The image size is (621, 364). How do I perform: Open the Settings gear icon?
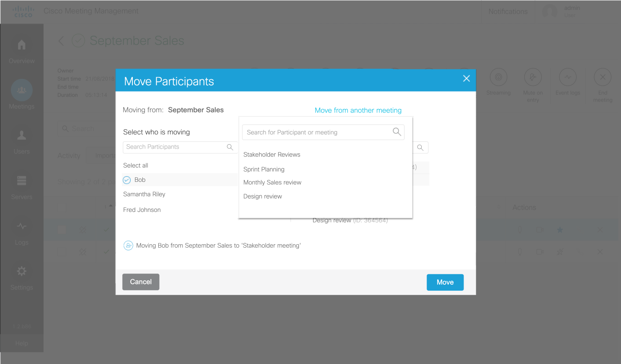pos(22,271)
